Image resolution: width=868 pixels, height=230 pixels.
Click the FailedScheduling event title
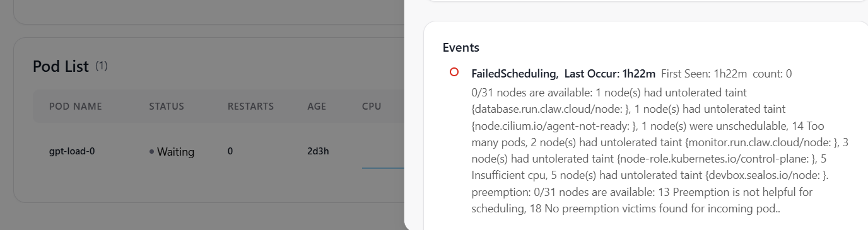click(515, 74)
